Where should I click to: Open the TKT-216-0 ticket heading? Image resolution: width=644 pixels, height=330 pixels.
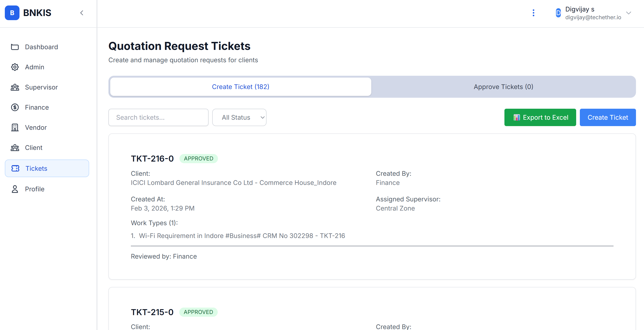[x=152, y=159]
